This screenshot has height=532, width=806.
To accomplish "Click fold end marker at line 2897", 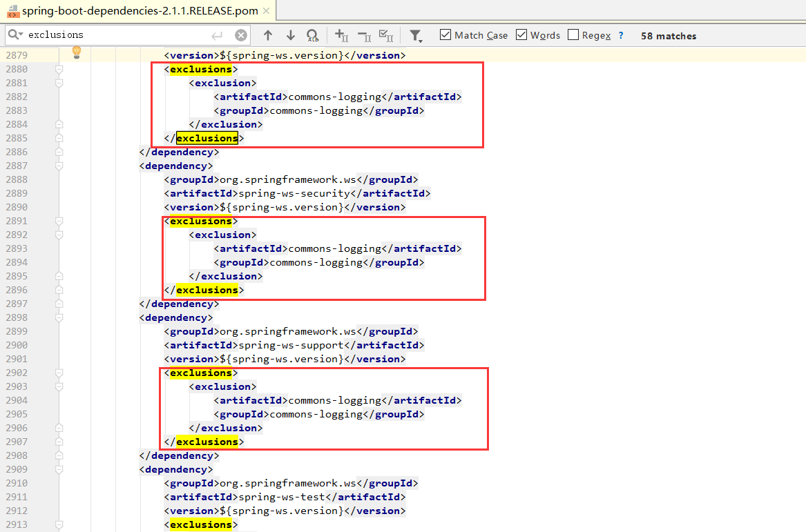I will point(59,304).
